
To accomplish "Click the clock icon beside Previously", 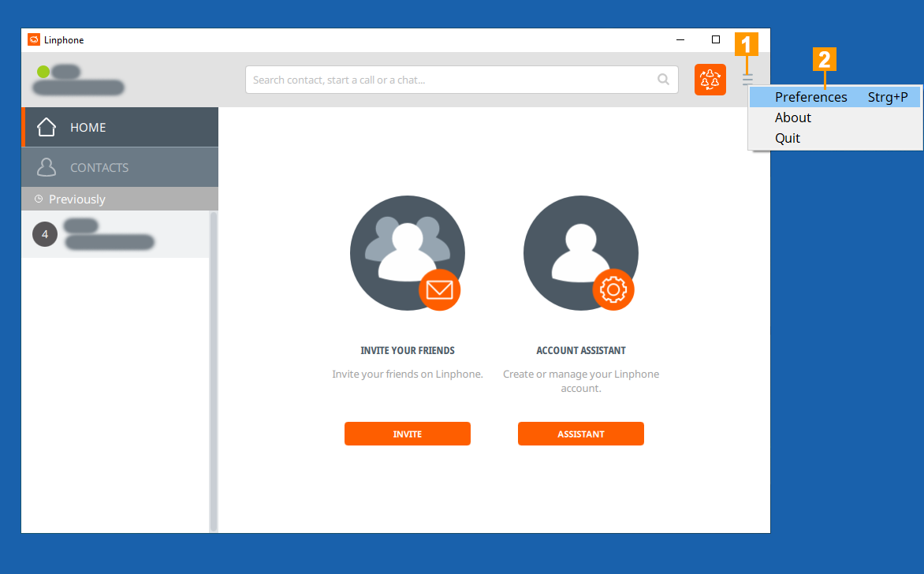I will pyautogui.click(x=39, y=199).
